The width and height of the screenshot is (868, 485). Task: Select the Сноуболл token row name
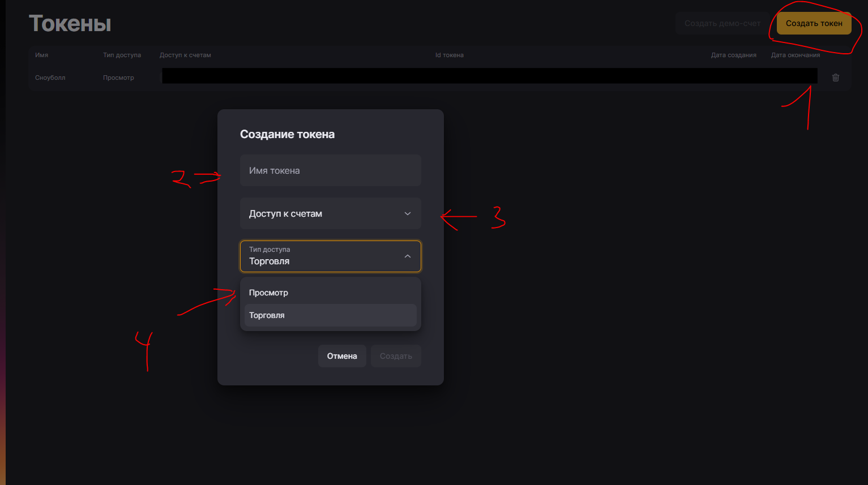tap(50, 78)
